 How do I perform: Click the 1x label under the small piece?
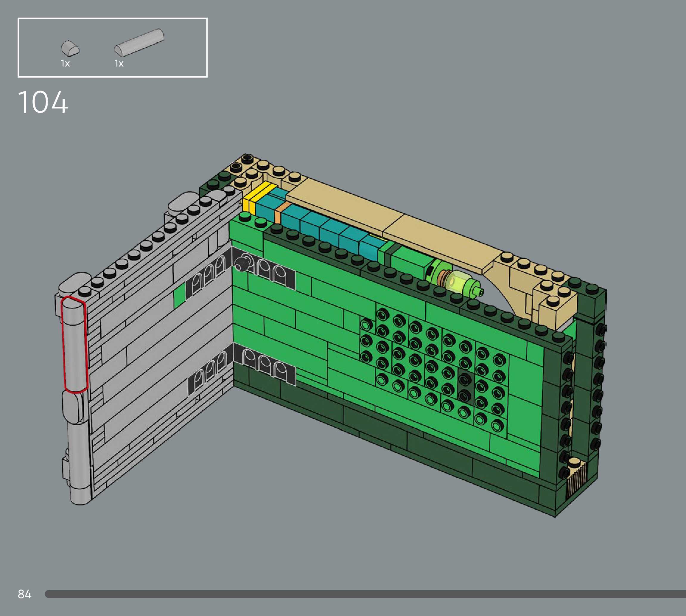point(65,63)
